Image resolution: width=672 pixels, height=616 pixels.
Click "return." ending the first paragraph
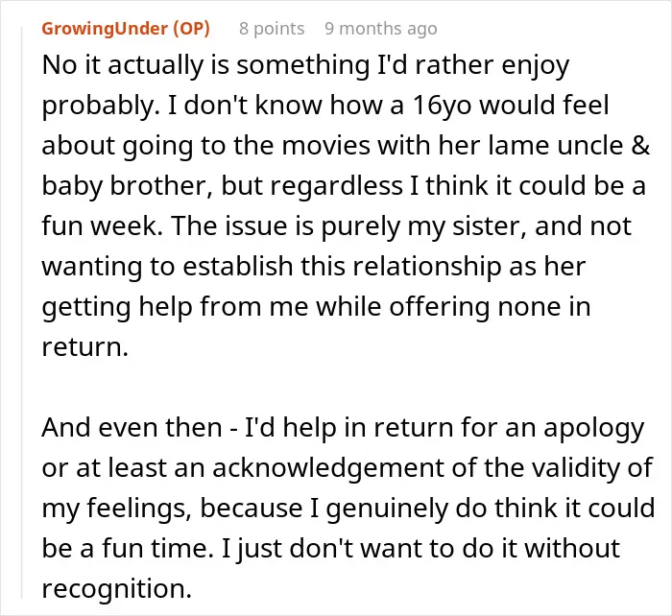point(85,346)
